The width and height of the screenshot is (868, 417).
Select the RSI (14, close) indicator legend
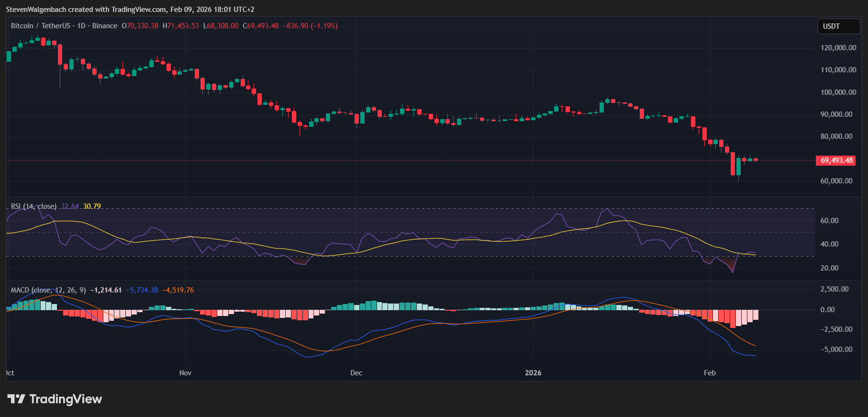[33, 206]
